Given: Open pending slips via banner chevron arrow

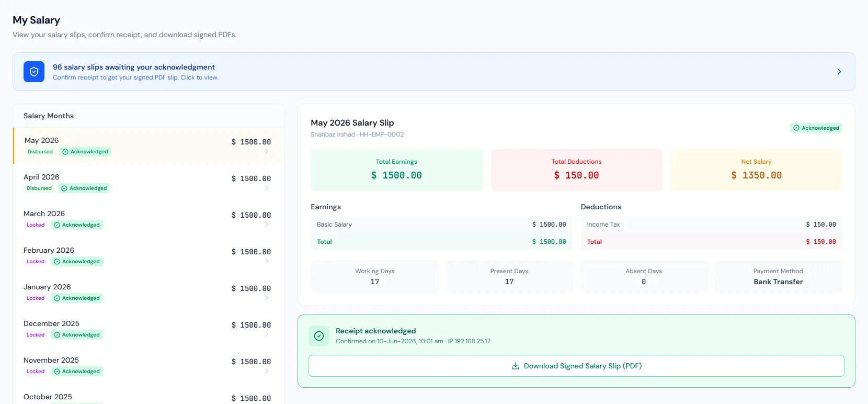Looking at the screenshot, I should (x=839, y=72).
